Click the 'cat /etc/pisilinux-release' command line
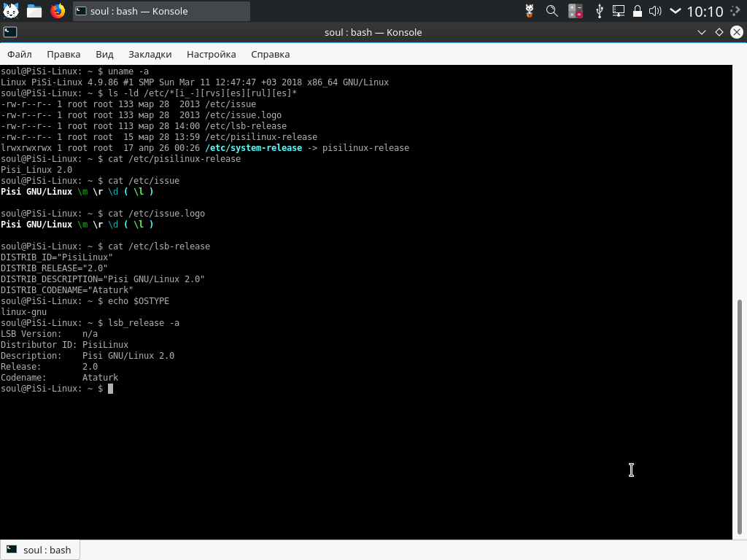Screen dimensions: 747x560 pos(120,159)
